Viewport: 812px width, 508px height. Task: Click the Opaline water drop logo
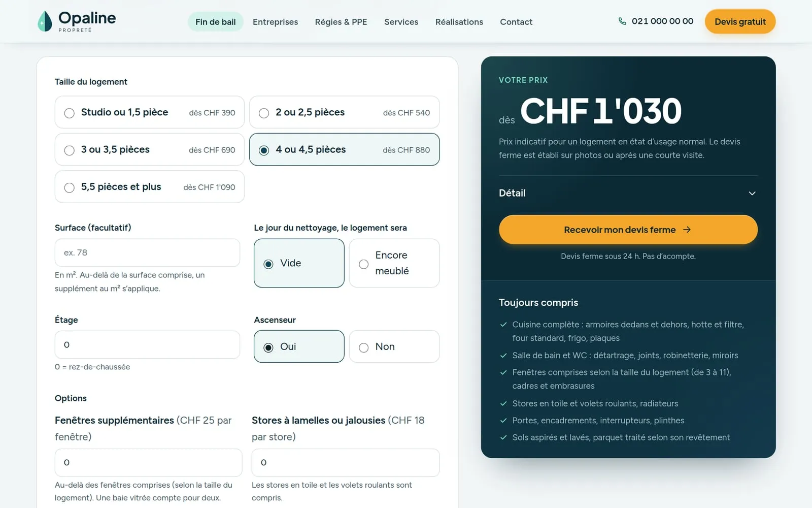pyautogui.click(x=45, y=21)
